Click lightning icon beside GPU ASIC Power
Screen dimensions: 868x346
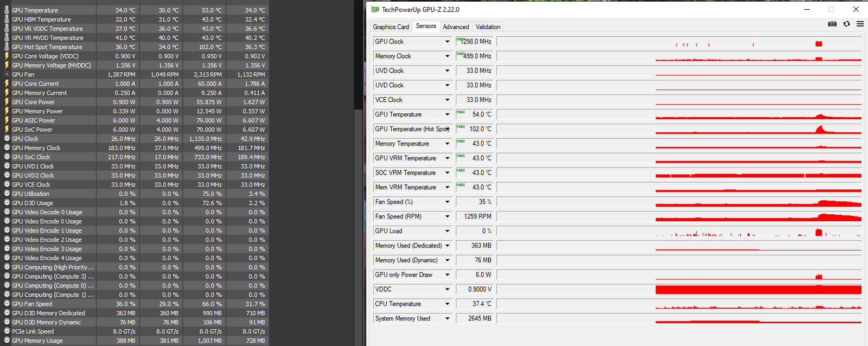coord(7,120)
